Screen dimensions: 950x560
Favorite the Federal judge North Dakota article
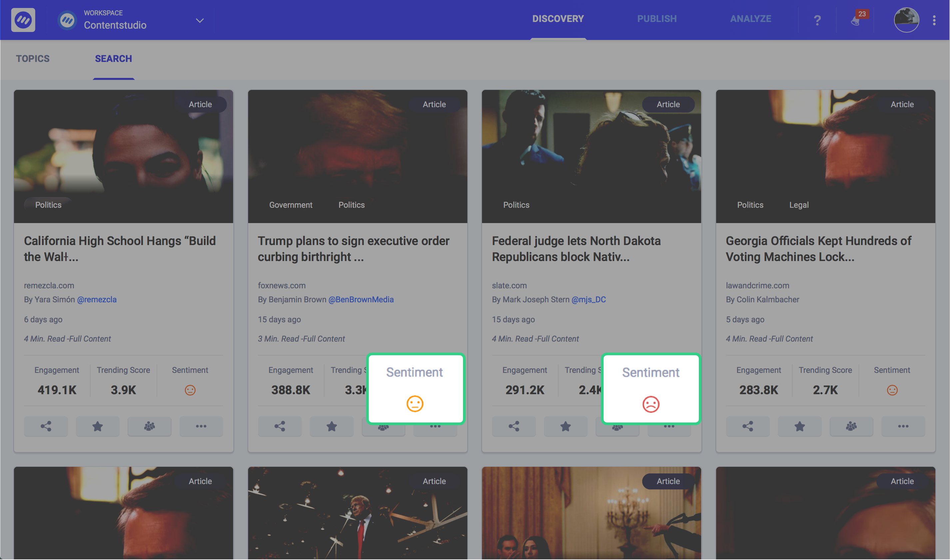coord(565,426)
